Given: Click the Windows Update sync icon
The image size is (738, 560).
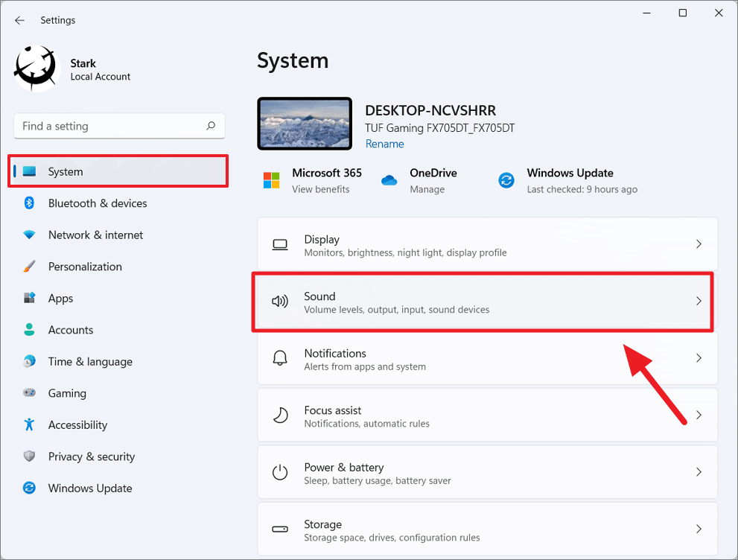Looking at the screenshot, I should (x=507, y=180).
